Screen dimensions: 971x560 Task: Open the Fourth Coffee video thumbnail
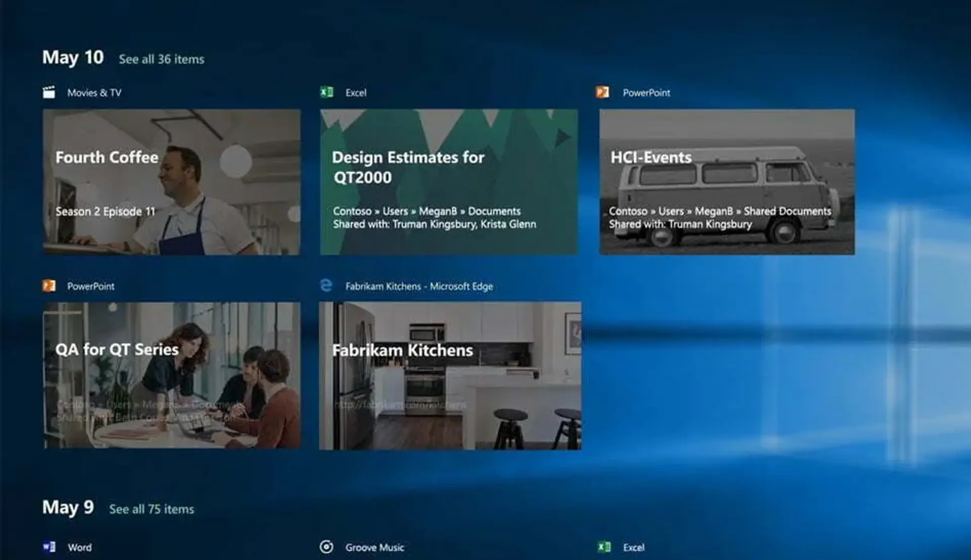point(171,182)
